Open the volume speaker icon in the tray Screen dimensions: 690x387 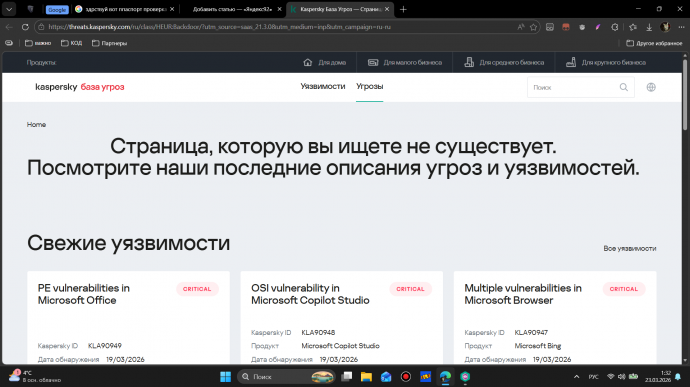[x=621, y=376]
